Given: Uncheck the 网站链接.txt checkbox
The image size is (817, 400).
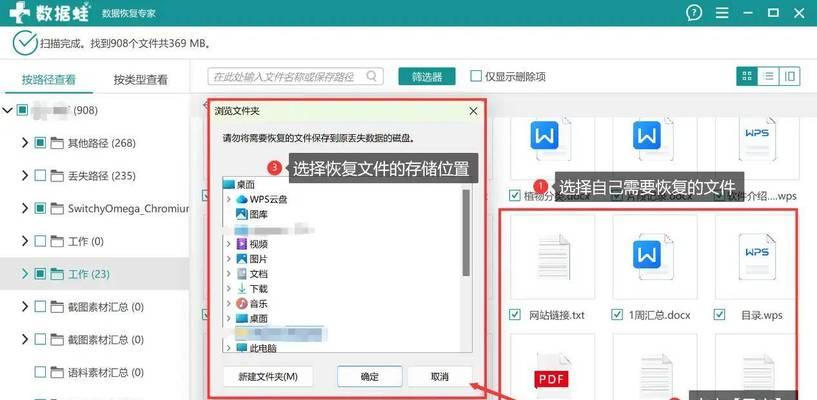Looking at the screenshot, I should coord(515,315).
